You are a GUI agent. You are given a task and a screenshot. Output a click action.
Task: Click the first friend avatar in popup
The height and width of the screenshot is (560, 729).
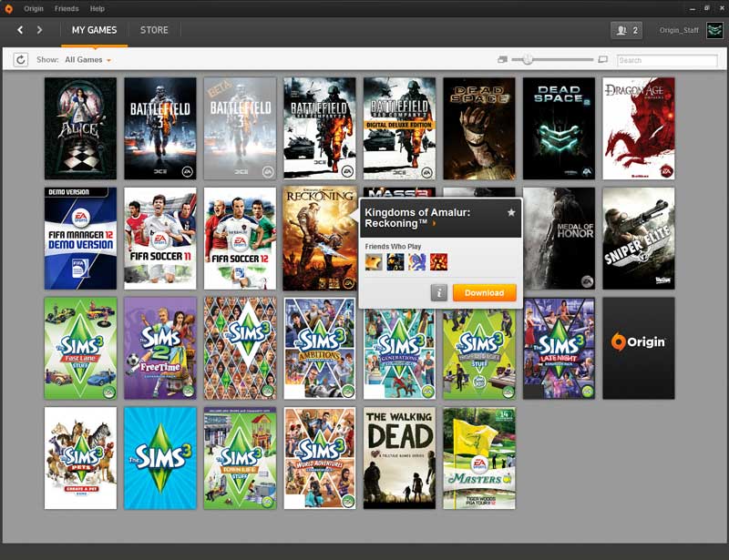(x=374, y=262)
